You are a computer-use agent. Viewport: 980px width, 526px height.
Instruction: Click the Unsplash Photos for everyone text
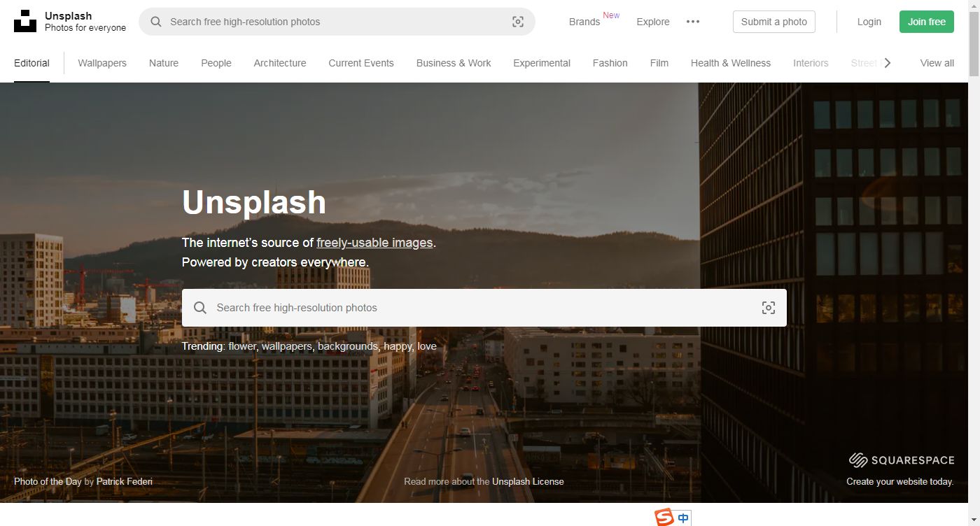[85, 22]
